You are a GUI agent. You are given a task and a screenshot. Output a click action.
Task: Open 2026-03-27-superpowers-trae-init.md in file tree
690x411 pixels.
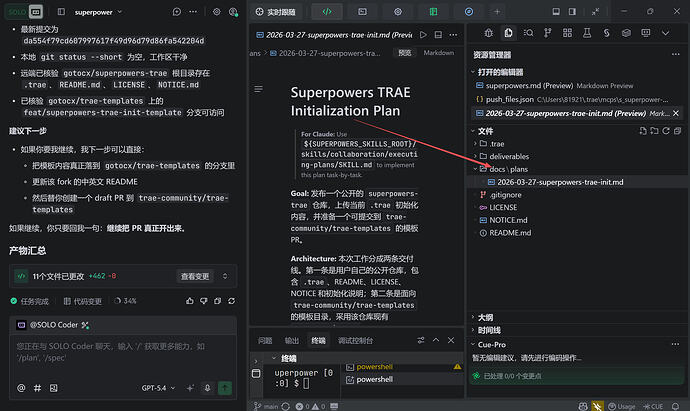point(560,182)
